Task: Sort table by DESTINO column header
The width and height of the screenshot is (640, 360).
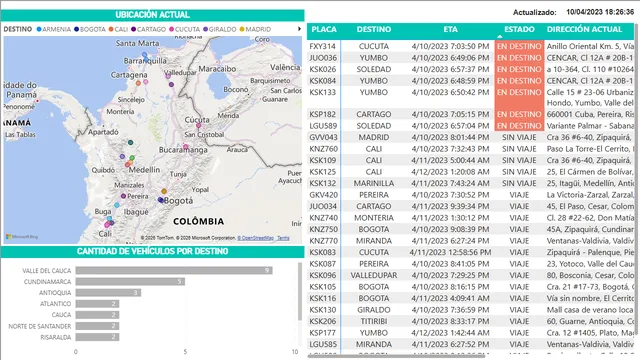Action: (373, 29)
